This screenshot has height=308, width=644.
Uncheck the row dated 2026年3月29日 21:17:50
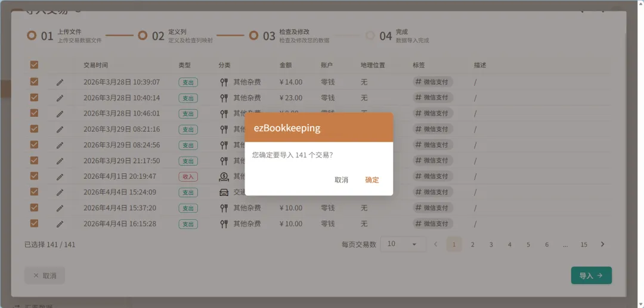coord(34,160)
